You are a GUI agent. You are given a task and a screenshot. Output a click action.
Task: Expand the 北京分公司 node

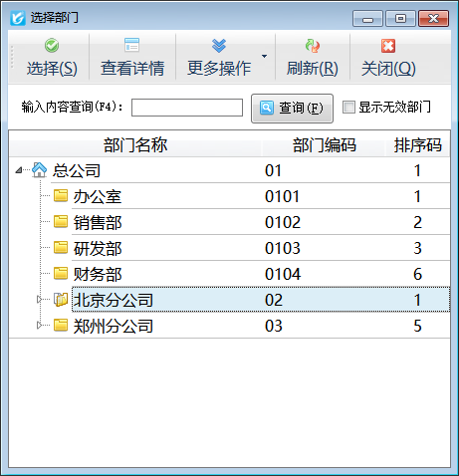tap(39, 300)
